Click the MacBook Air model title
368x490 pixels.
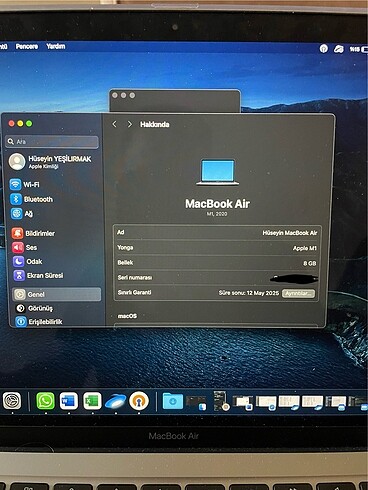(x=217, y=204)
